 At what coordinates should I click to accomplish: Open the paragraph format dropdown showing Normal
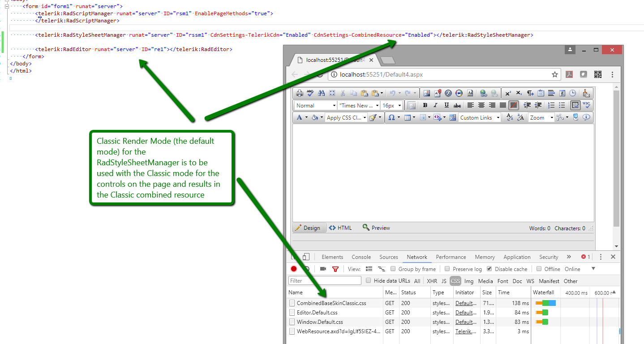[315, 105]
